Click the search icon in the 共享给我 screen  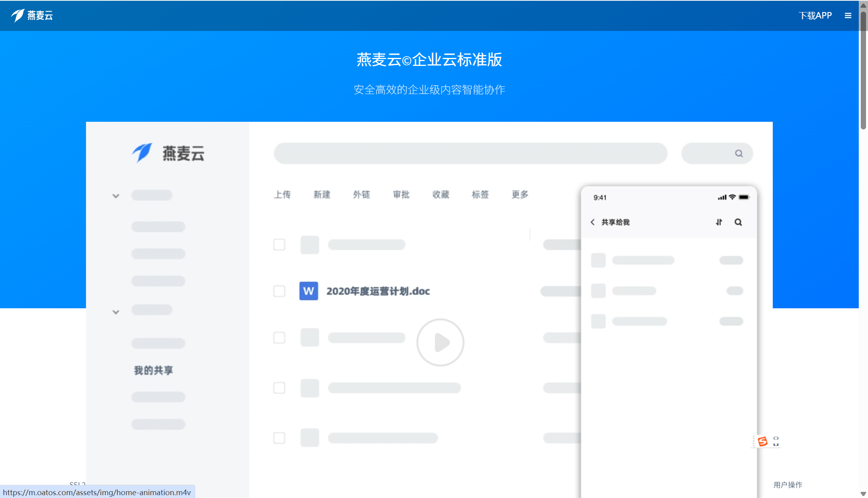click(x=739, y=222)
